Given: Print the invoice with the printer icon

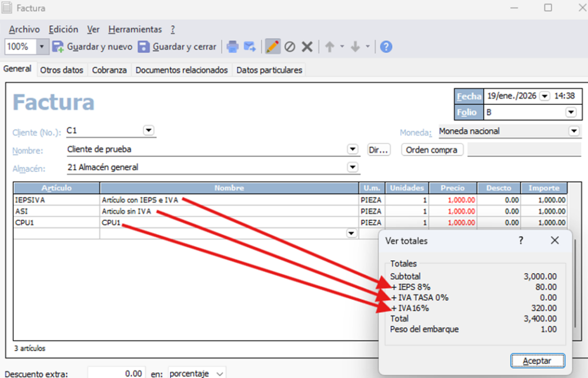Looking at the screenshot, I should [232, 46].
